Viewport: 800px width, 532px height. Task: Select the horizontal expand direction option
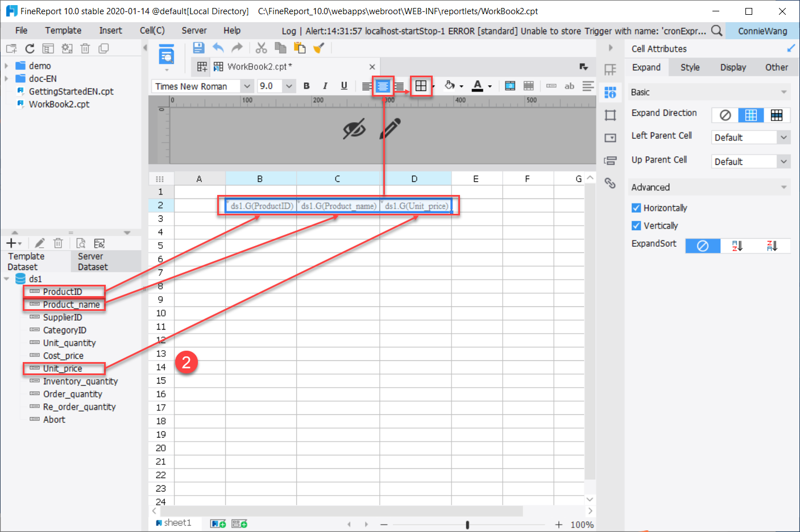777,115
